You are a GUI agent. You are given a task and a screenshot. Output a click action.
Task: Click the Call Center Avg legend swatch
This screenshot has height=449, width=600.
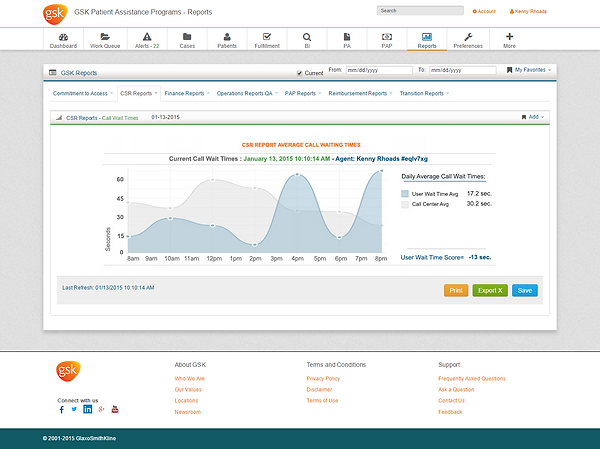(405, 204)
